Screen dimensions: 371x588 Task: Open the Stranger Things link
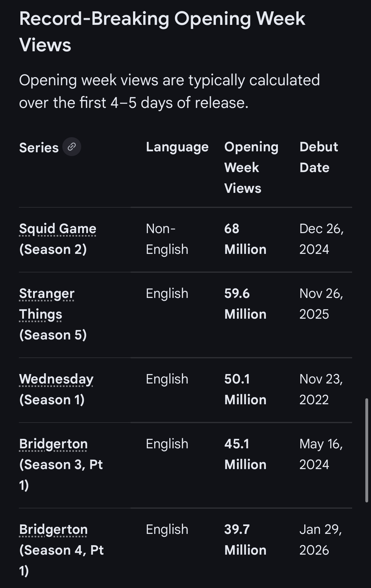tap(47, 304)
